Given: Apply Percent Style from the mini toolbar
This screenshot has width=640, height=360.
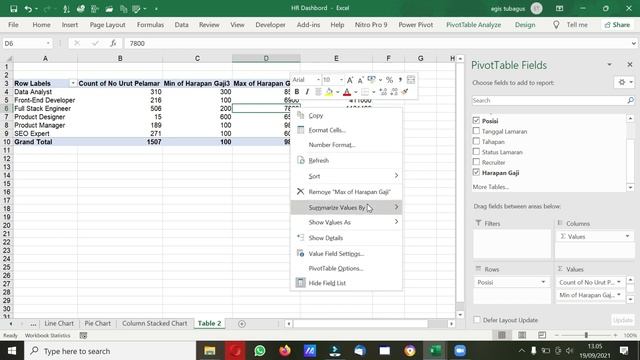Looking at the screenshot, I should coord(389,80).
